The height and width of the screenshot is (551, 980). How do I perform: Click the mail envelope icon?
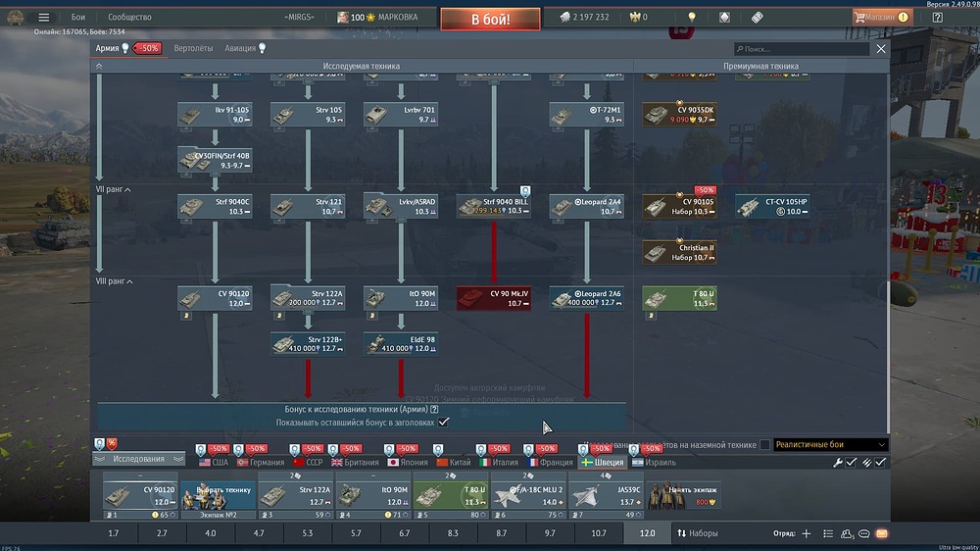[x=882, y=533]
